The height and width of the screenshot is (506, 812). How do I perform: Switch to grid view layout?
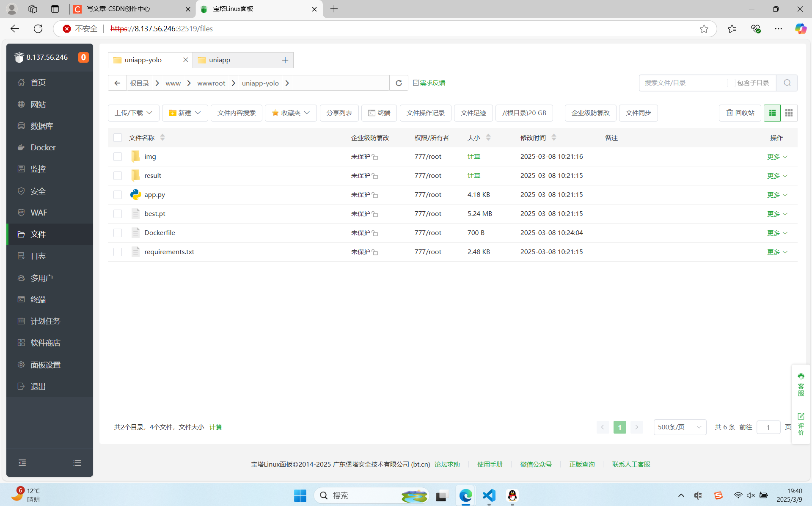click(x=789, y=113)
